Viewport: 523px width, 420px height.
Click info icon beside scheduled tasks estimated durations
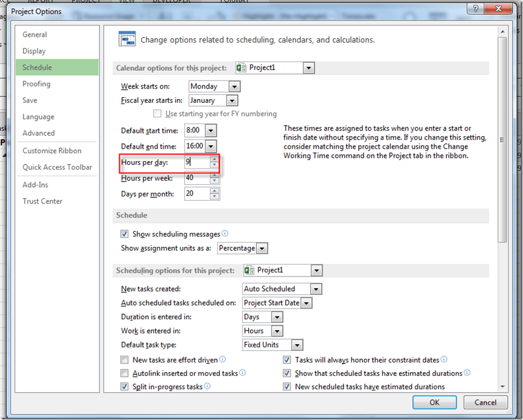pyautogui.click(x=467, y=373)
